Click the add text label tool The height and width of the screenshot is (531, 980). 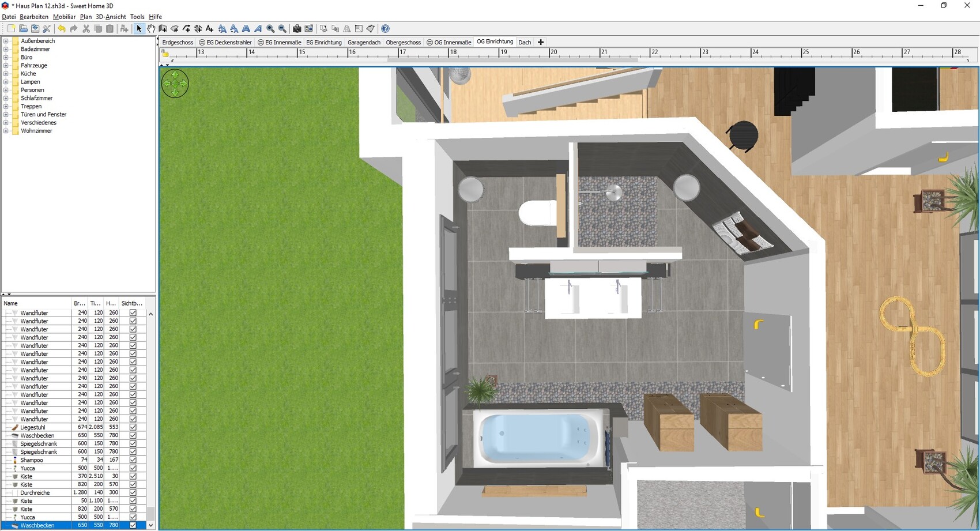(x=210, y=29)
